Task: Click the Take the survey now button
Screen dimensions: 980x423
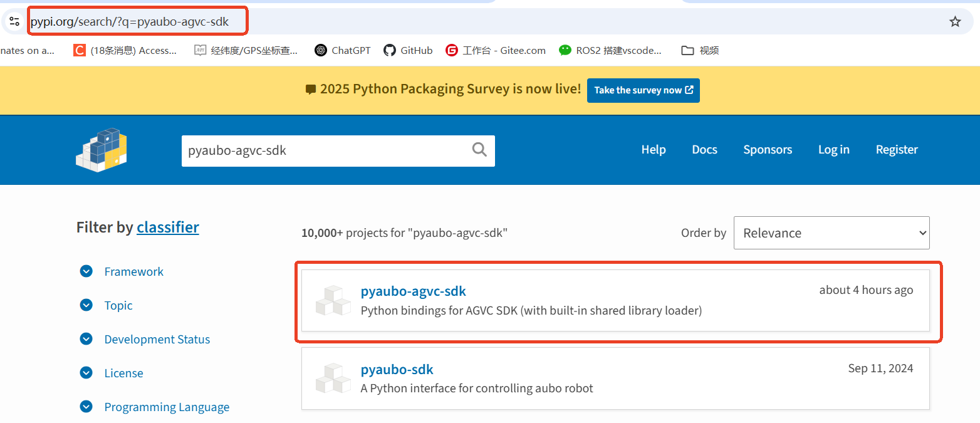Action: 643,90
